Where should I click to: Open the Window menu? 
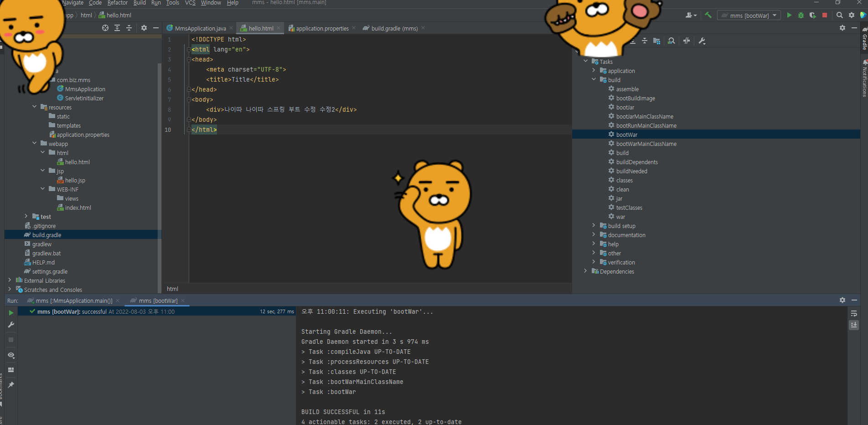coord(211,3)
